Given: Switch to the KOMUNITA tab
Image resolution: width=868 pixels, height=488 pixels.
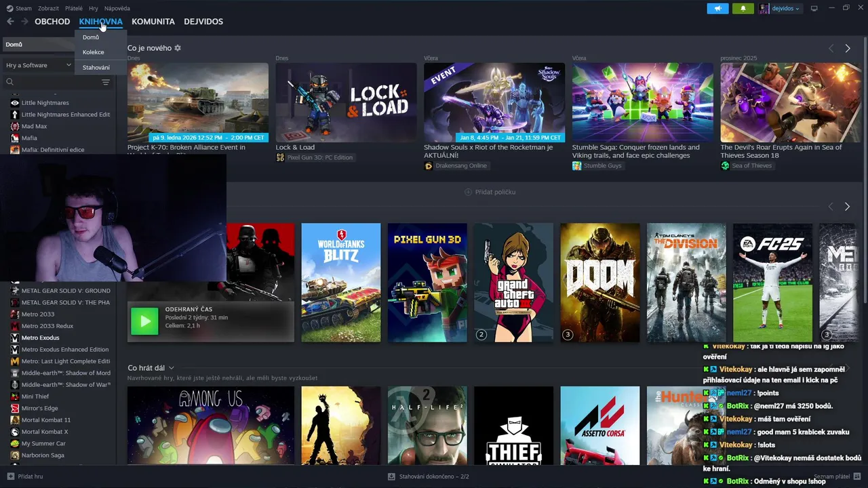Looking at the screenshot, I should [153, 22].
